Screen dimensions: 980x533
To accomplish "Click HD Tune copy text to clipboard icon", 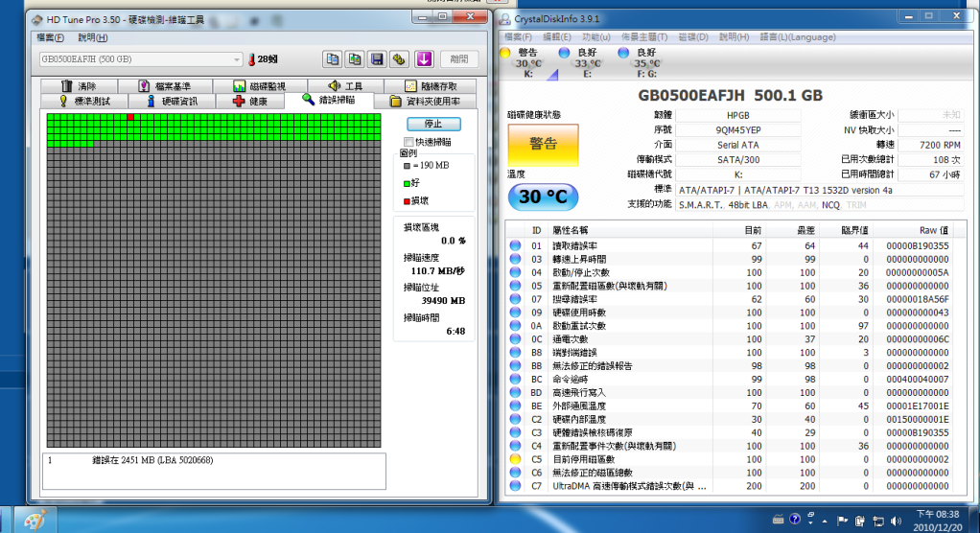I will pyautogui.click(x=332, y=59).
